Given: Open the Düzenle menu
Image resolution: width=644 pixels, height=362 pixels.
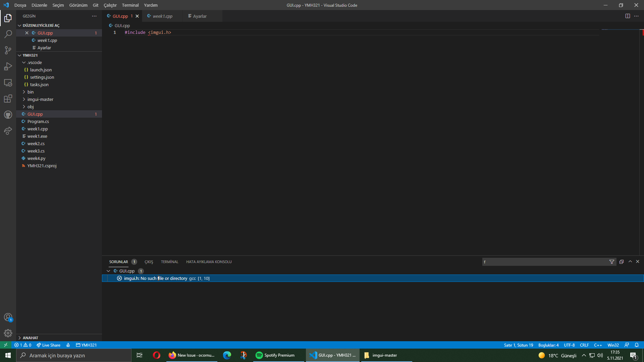Looking at the screenshot, I should 39,5.
